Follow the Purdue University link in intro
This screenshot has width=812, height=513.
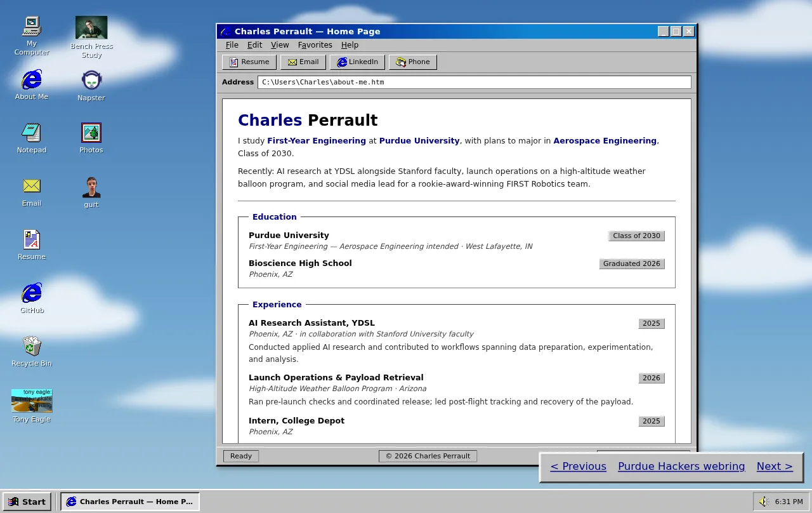point(419,141)
